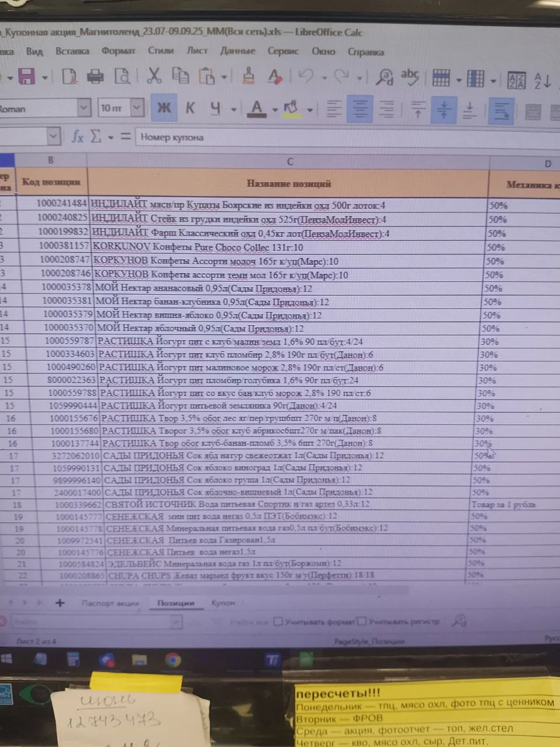Undo the last action
Image resolution: width=560 pixels, height=747 pixels.
pos(306,76)
